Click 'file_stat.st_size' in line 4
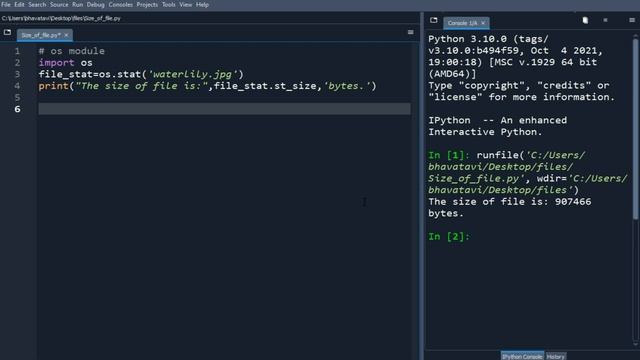Viewport: 640px width, 360px height. [265, 86]
